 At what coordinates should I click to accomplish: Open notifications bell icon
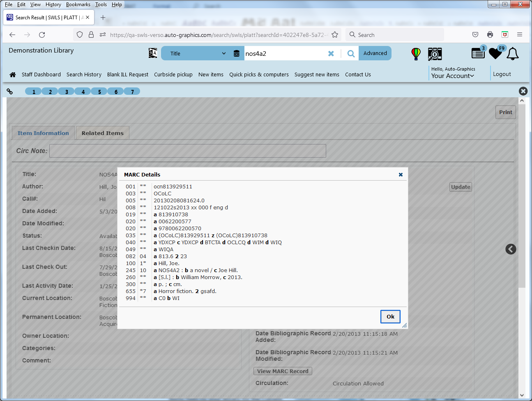512,54
